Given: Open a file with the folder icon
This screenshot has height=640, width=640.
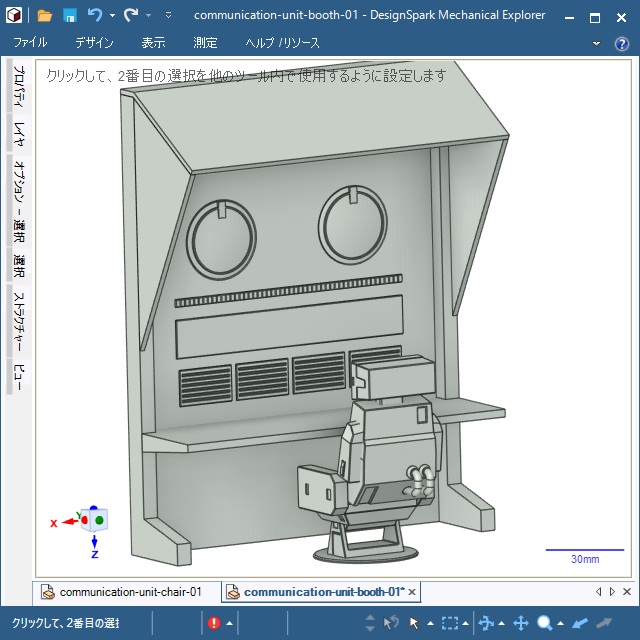Looking at the screenshot, I should (x=44, y=16).
